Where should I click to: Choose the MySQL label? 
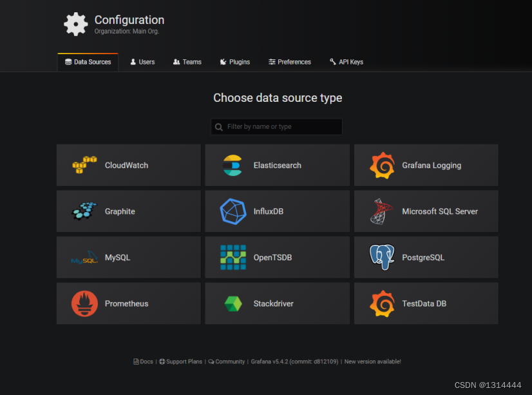117,258
